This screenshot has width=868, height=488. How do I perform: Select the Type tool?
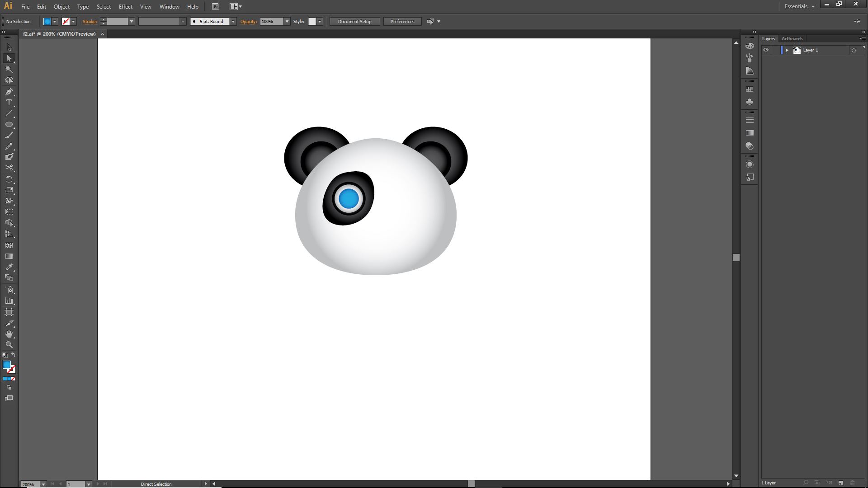coord(9,103)
